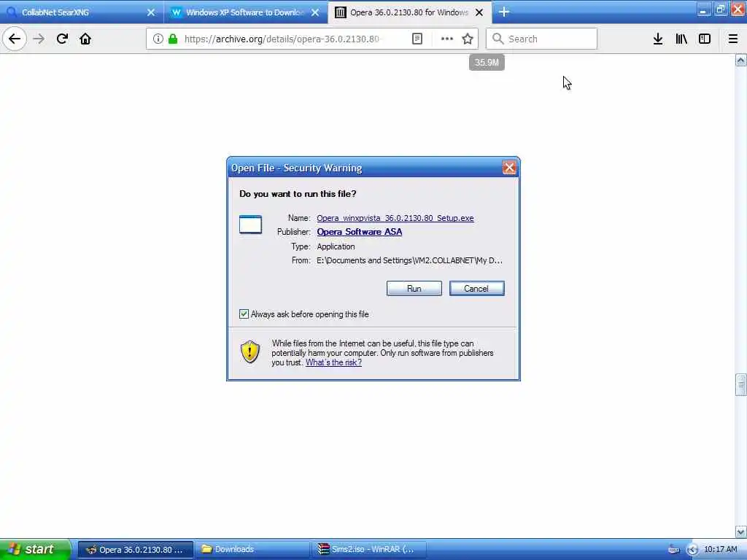Close the Windows XP Software tab
The image size is (747, 560).
point(315,12)
